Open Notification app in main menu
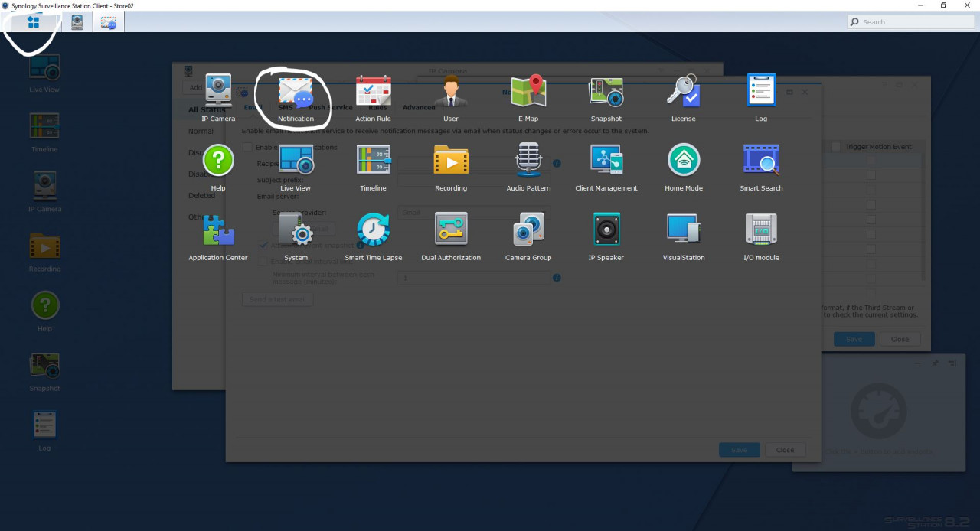The height and width of the screenshot is (531, 980). coord(296,98)
